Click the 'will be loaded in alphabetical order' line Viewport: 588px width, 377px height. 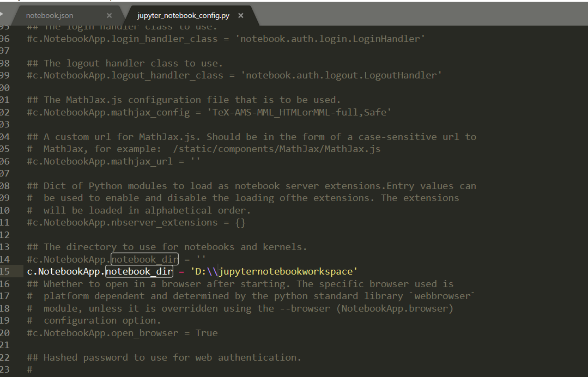pos(139,210)
